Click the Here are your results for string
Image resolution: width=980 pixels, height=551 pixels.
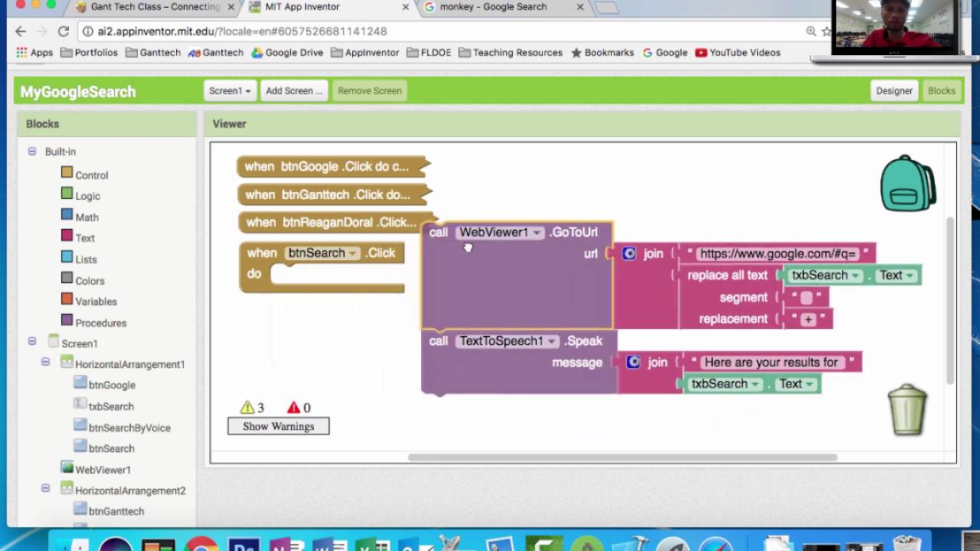tap(771, 362)
